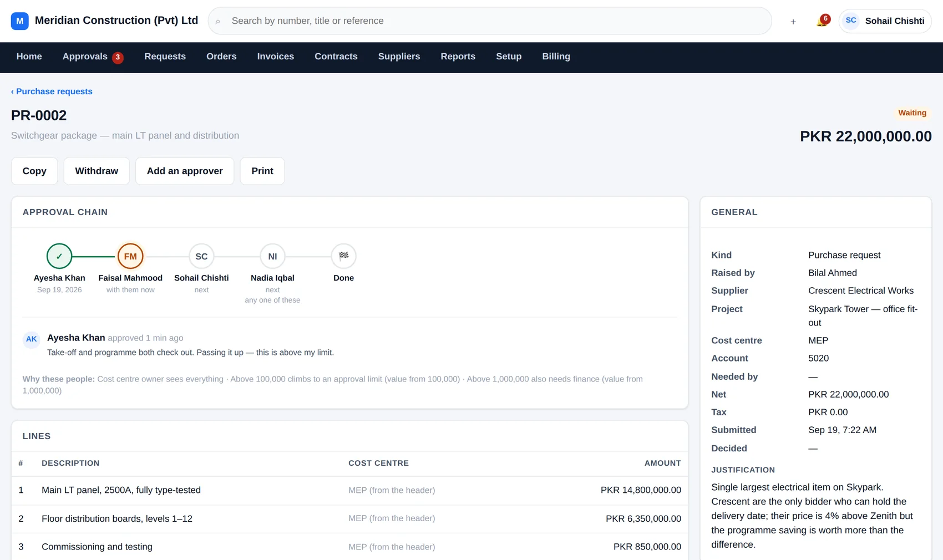This screenshot has width=943, height=560.
Task: Click the SC approval step circle
Action: [201, 256]
